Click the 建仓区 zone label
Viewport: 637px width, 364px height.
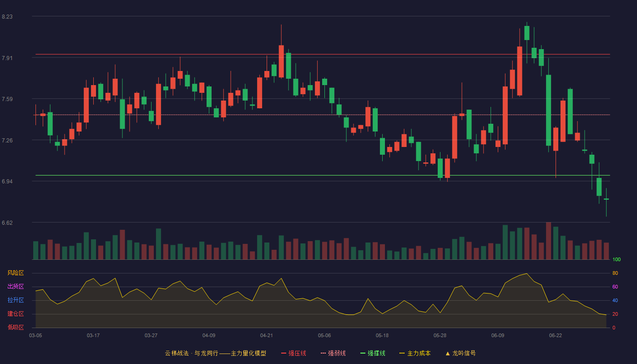coord(16,314)
